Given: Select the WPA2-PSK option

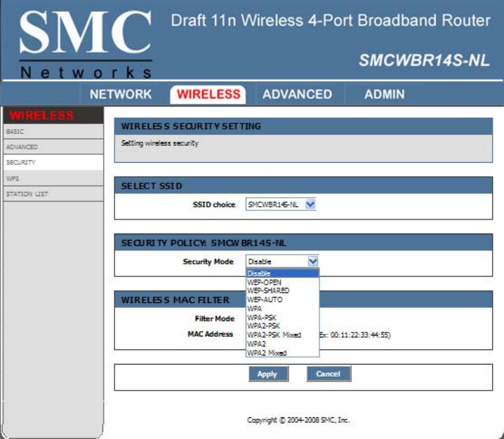Looking at the screenshot, I should coord(283,326).
